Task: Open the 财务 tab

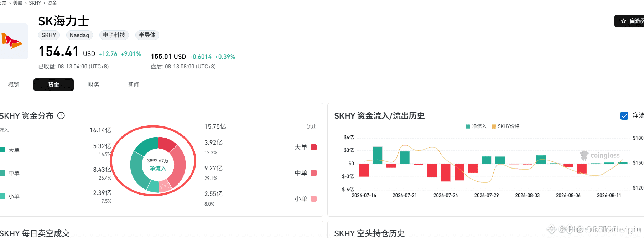Action: tap(94, 84)
